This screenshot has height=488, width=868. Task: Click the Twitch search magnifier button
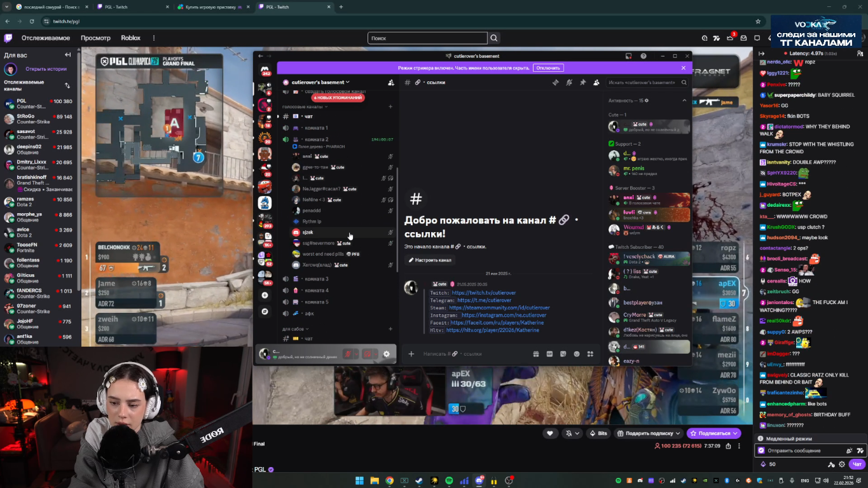pos(493,38)
